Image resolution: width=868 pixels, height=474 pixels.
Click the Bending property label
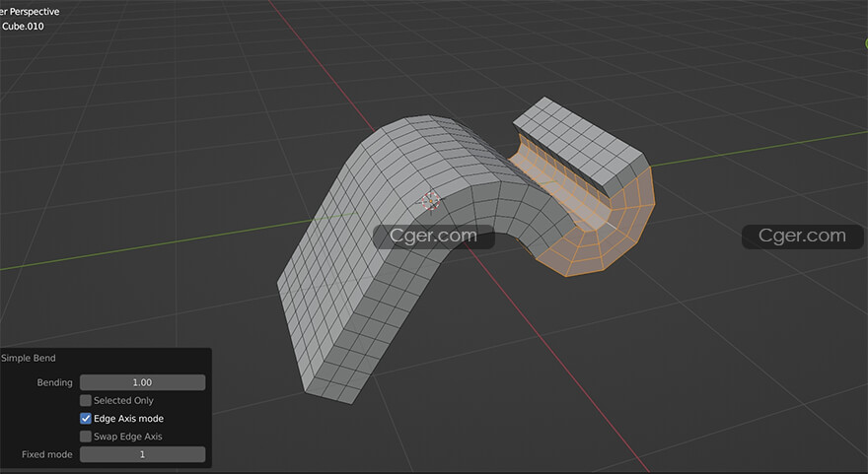pyautogui.click(x=54, y=382)
